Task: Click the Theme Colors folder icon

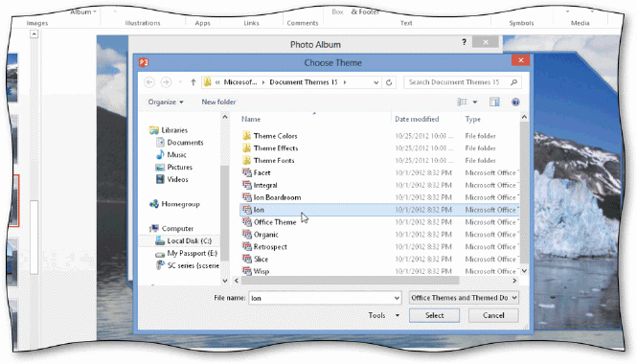Action: [x=246, y=136]
